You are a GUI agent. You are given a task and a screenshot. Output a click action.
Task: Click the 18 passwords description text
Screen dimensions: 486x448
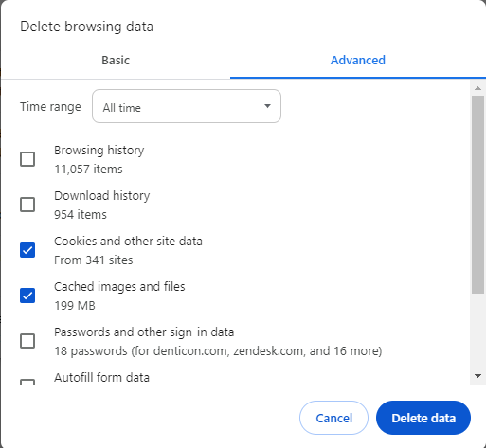pyautogui.click(x=218, y=351)
